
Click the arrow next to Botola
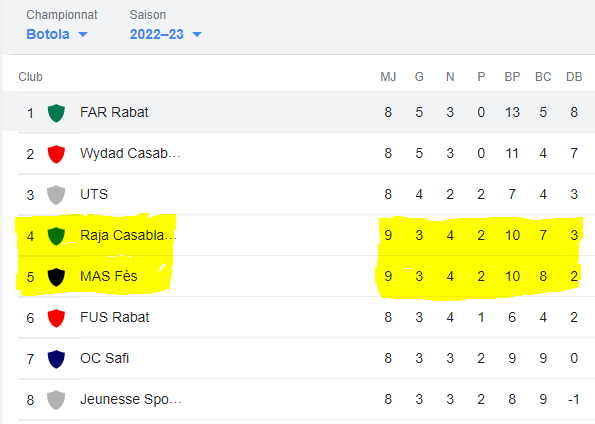(x=83, y=35)
